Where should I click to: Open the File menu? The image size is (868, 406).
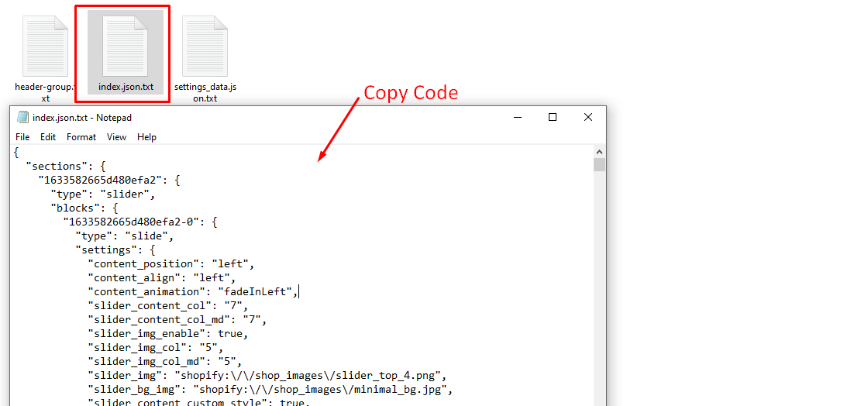[22, 137]
